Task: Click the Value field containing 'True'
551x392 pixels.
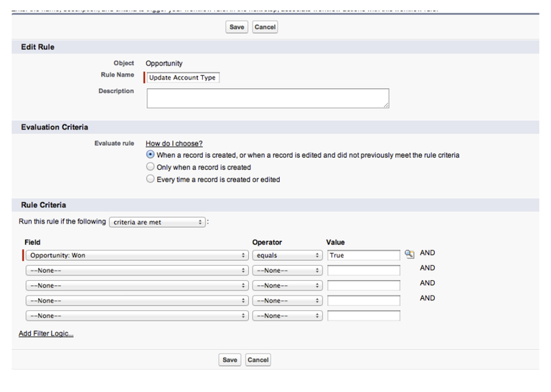Action: point(363,255)
